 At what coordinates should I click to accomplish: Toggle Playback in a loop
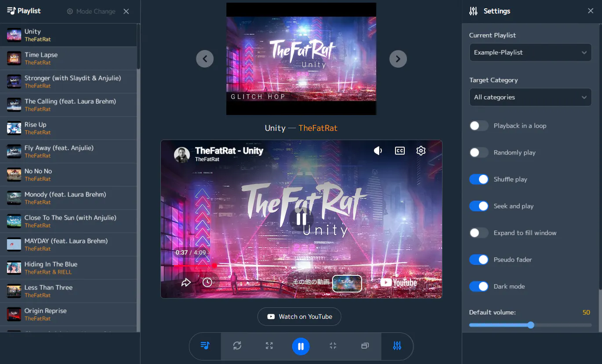coord(479,126)
